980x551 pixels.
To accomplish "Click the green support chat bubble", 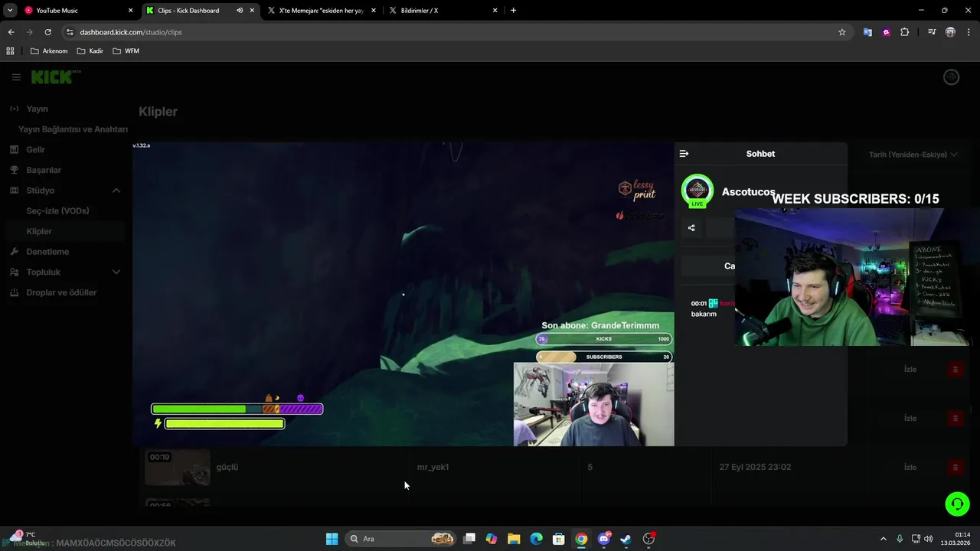I will (x=957, y=504).
